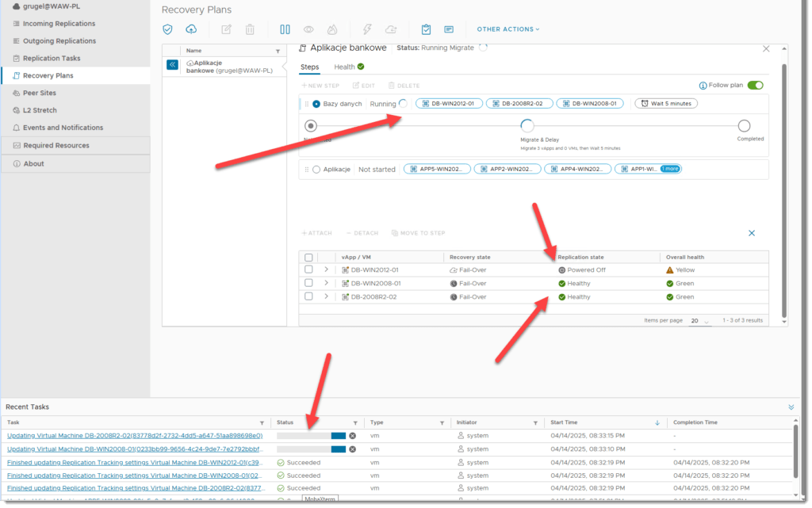
Task: Open the Other Actions dropdown
Action: tap(507, 29)
